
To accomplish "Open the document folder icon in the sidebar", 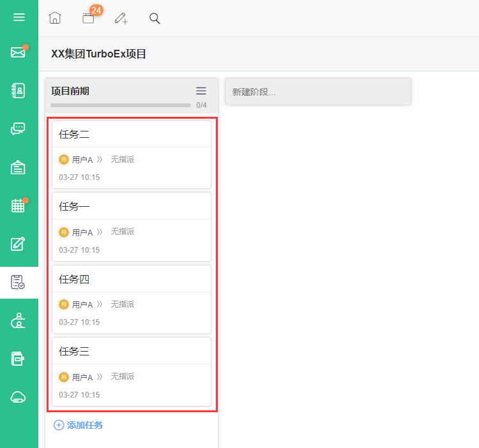I will tap(18, 359).
